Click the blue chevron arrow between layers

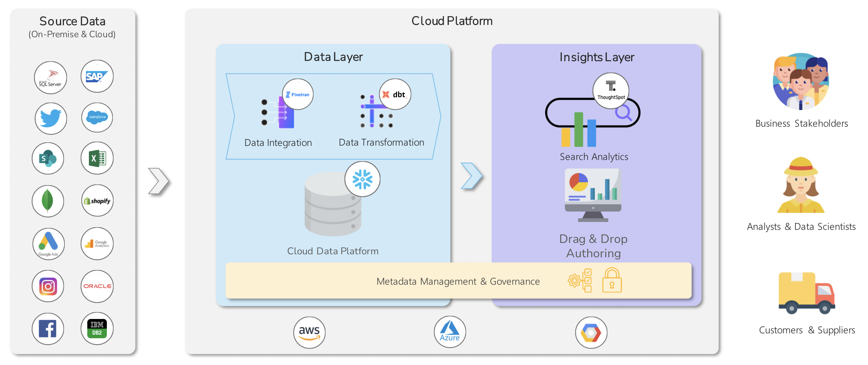coord(471,176)
